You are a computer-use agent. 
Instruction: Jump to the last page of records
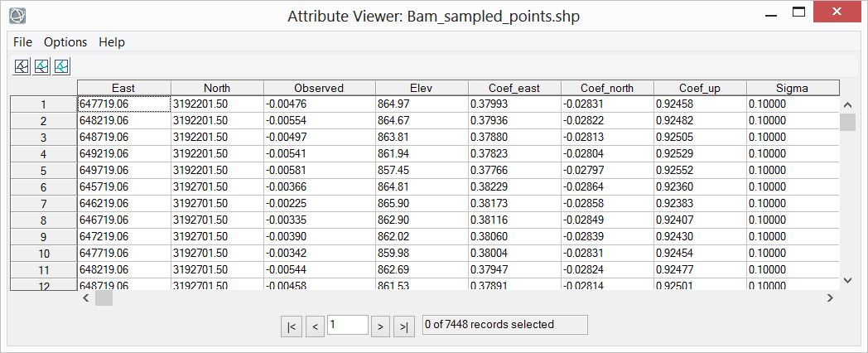click(x=403, y=326)
